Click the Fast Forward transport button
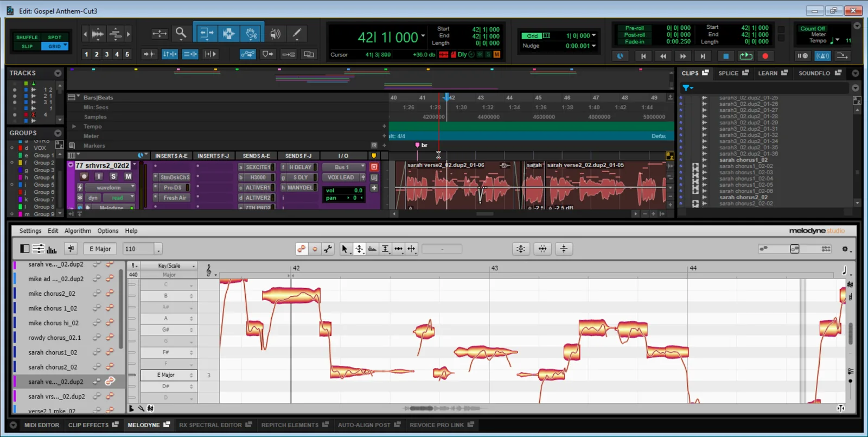Image resolution: width=868 pixels, height=437 pixels. [683, 56]
